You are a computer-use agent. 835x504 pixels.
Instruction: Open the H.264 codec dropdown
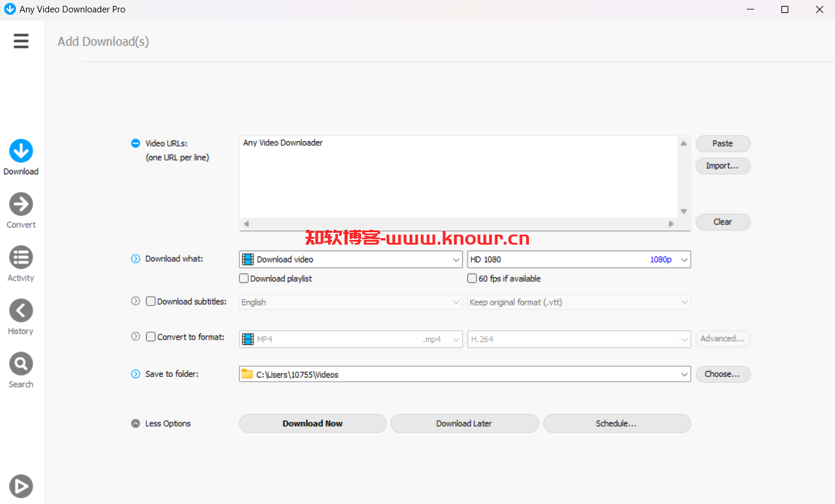[579, 339]
